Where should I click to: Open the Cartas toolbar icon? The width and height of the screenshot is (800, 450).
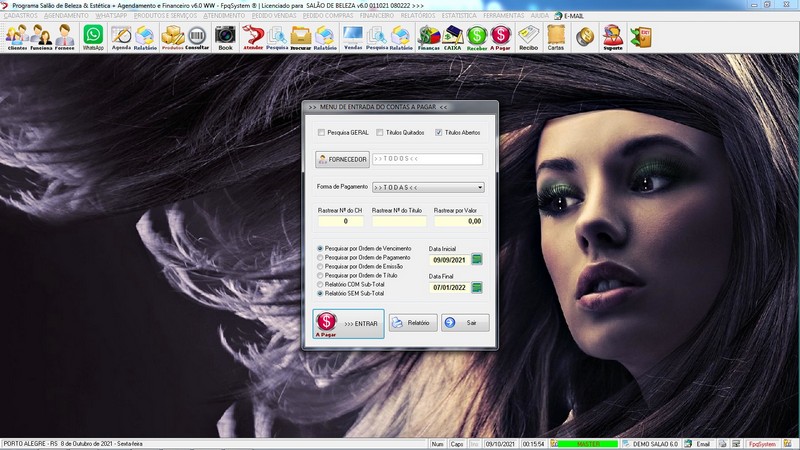[x=555, y=37]
